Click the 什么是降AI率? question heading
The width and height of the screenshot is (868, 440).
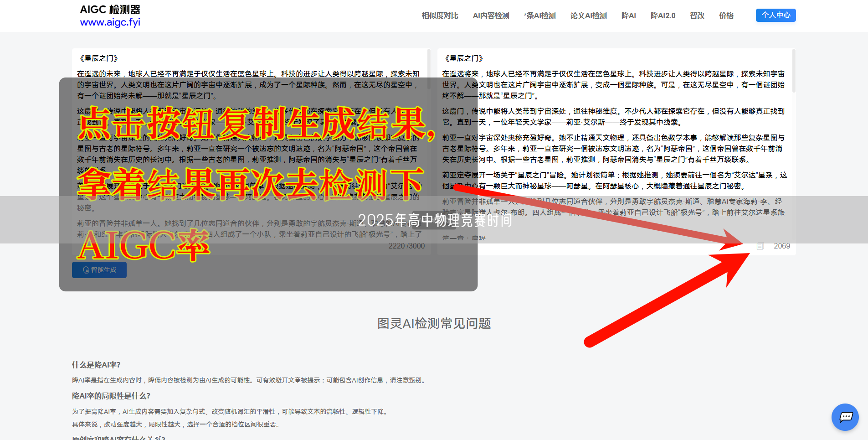96,365
